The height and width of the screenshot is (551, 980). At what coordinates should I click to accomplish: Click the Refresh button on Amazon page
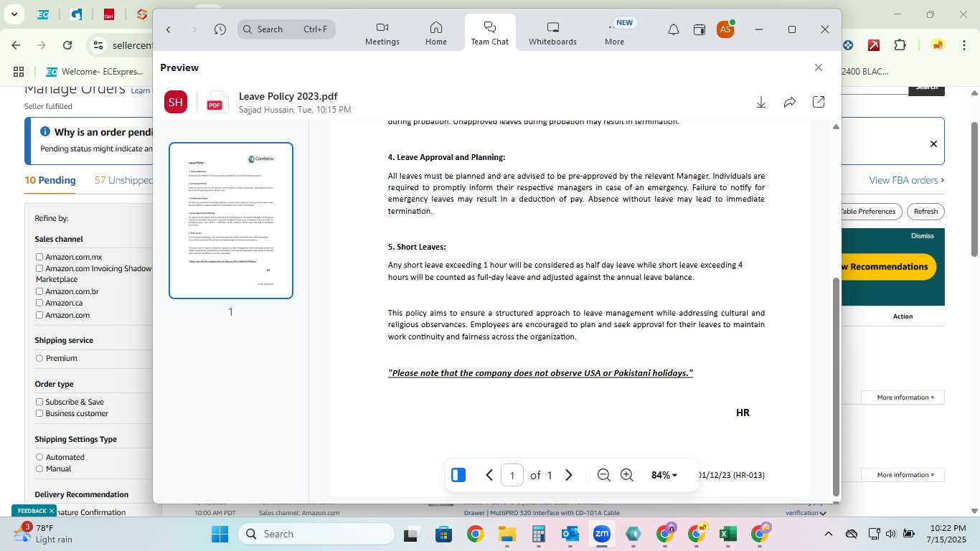click(x=925, y=212)
